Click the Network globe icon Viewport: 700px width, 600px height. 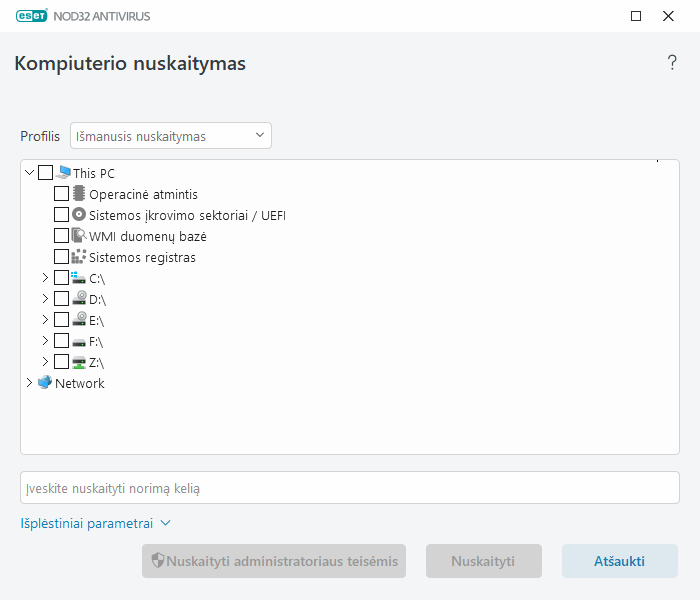point(45,383)
